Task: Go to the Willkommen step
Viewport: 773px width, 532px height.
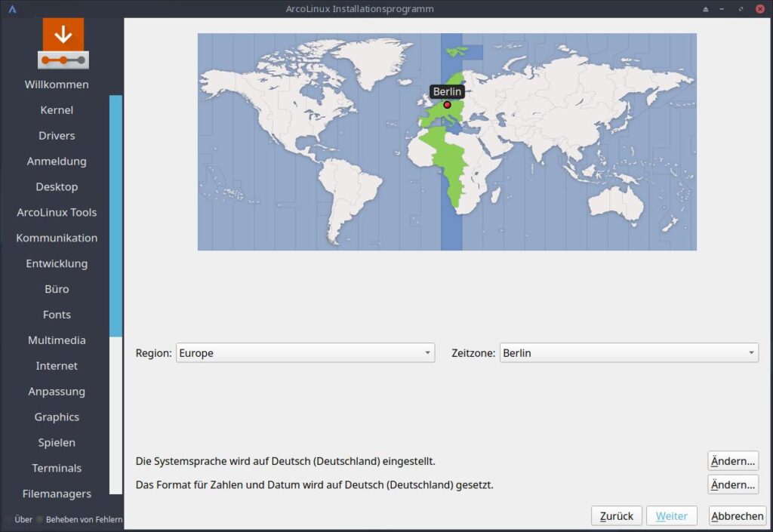Action: coord(57,85)
